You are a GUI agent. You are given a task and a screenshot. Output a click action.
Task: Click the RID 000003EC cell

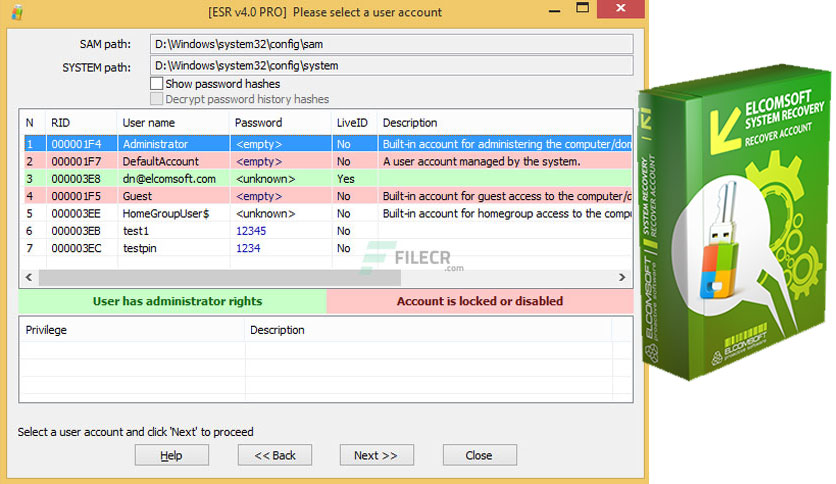[x=76, y=248]
